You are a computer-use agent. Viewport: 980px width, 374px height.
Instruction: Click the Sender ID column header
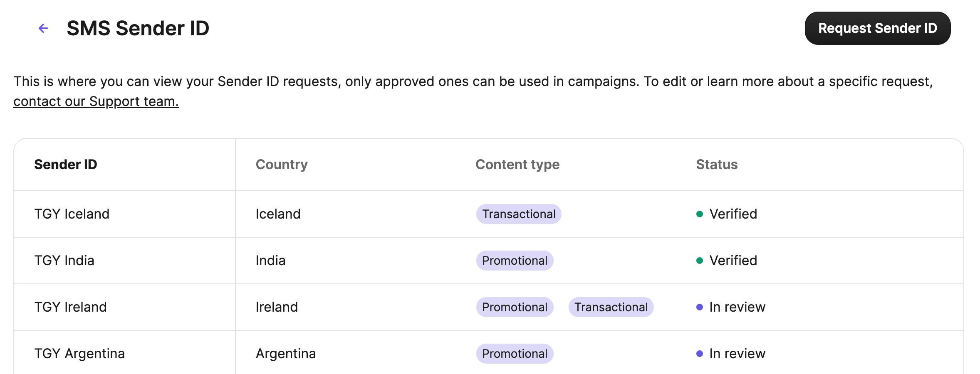66,165
